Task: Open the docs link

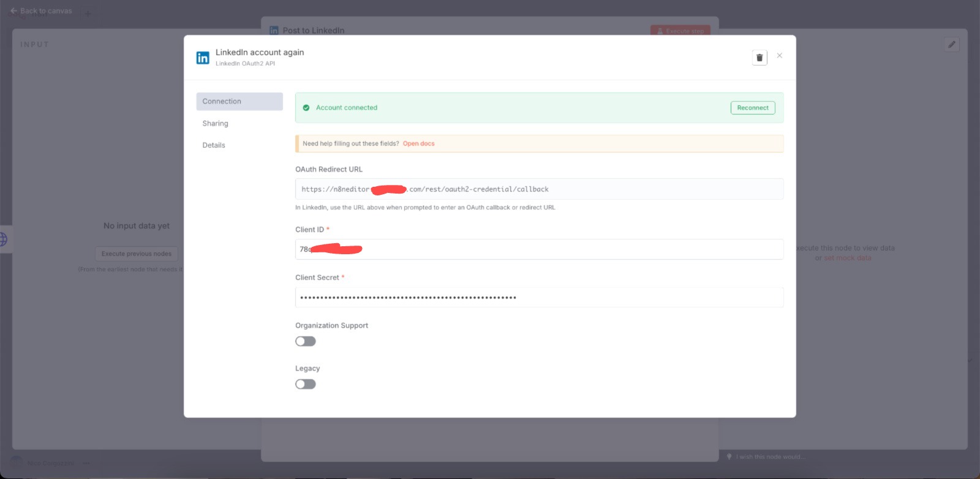Action: coord(418,144)
